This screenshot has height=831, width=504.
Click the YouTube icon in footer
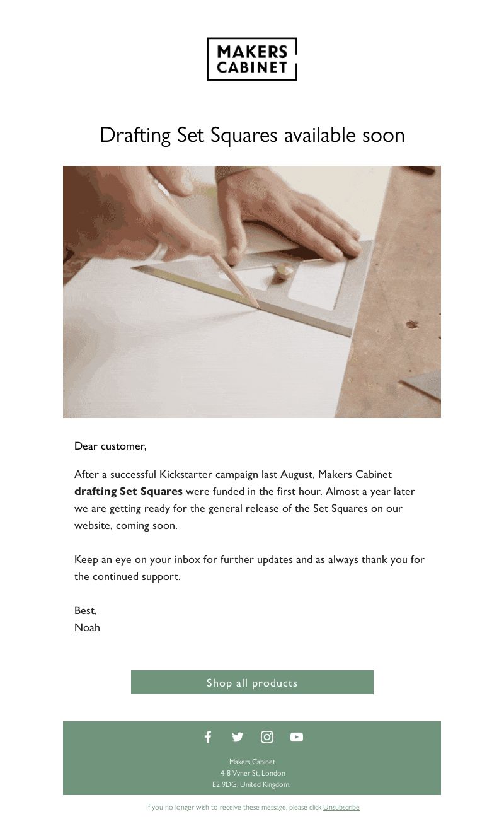coord(297,737)
